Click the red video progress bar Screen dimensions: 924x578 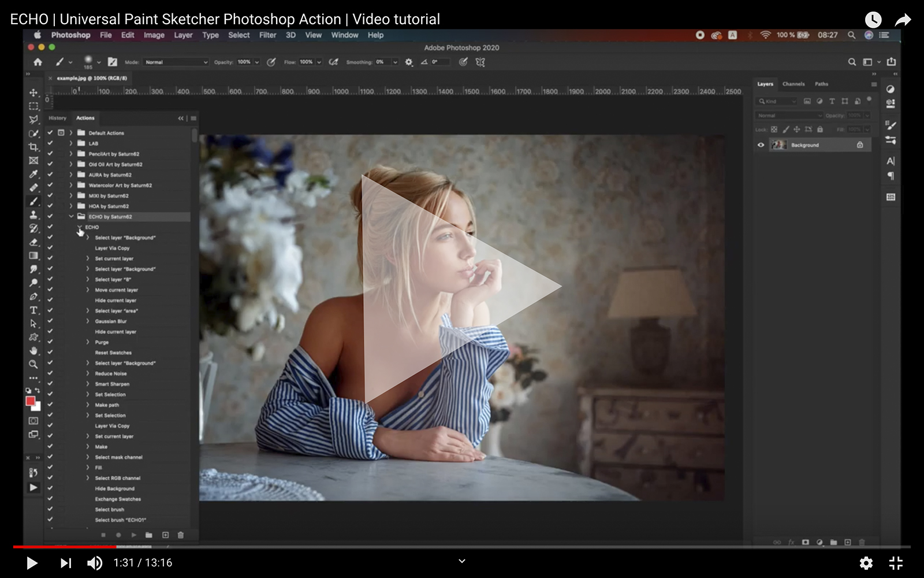point(64,546)
